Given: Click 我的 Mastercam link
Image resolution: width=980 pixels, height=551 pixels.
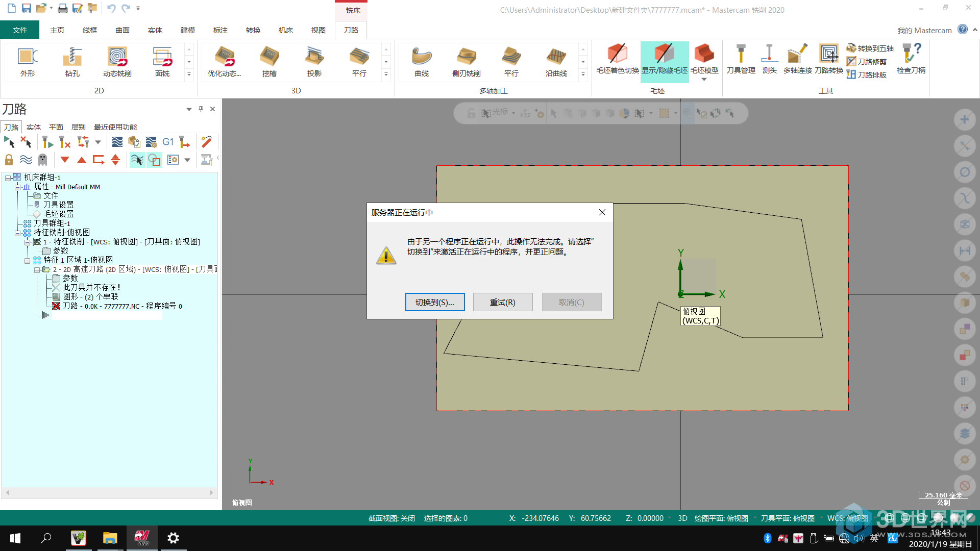Looking at the screenshot, I should point(924,31).
